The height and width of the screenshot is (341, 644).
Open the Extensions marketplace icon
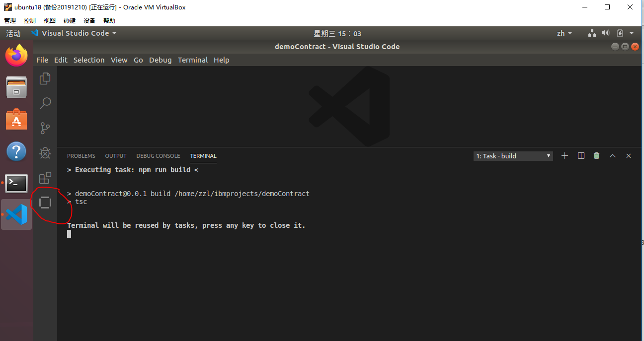click(45, 178)
